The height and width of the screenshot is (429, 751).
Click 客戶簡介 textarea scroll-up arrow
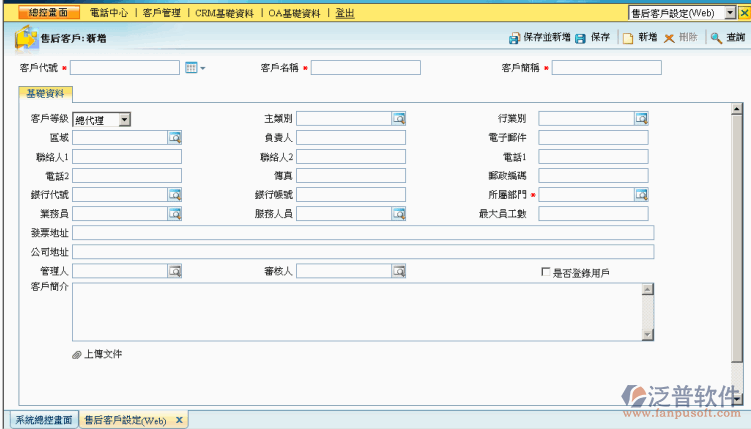click(648, 289)
